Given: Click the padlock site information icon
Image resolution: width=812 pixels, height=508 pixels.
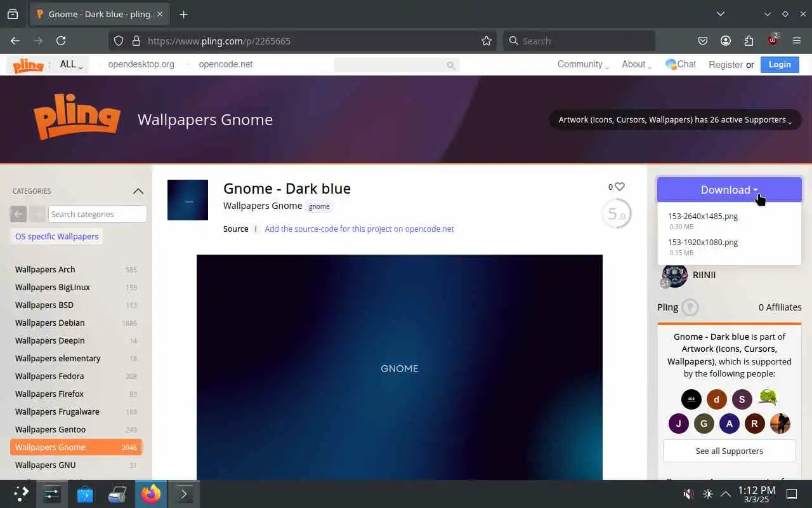Looking at the screenshot, I should coord(136,41).
